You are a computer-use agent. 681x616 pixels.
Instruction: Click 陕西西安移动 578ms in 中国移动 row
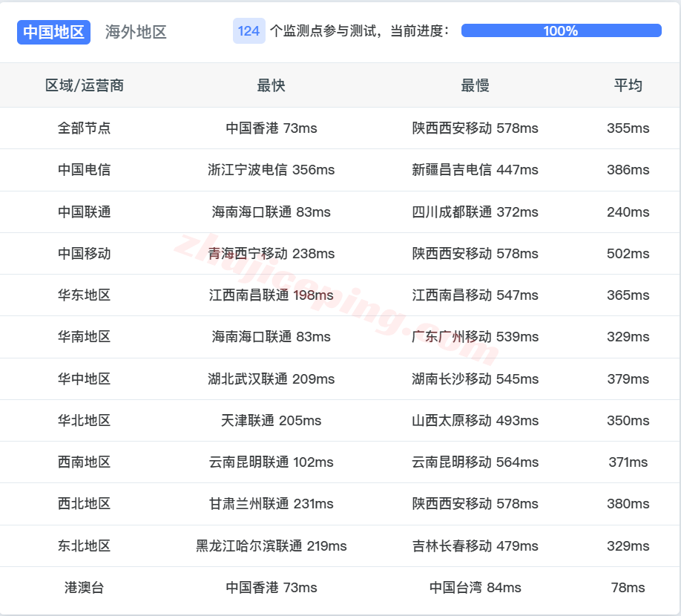[475, 254]
